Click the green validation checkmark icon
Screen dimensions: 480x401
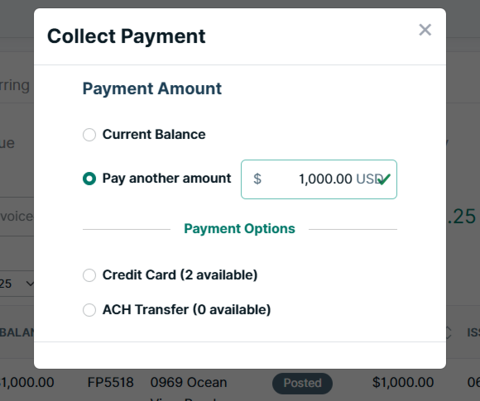(x=384, y=179)
